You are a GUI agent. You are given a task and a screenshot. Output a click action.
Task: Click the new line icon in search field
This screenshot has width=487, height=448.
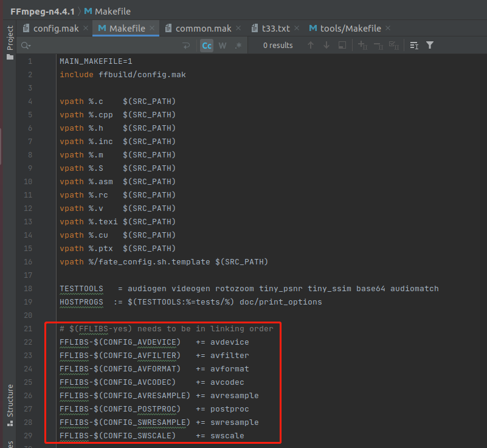coord(186,46)
